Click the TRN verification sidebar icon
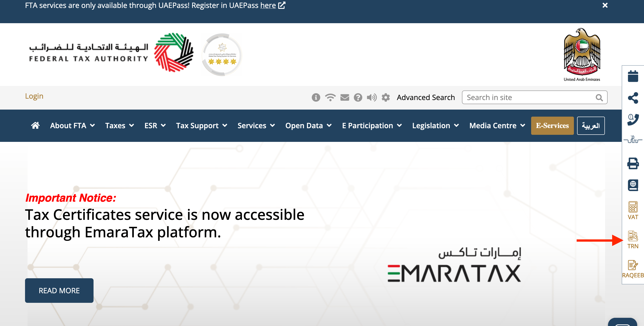This screenshot has height=326, width=644. 632,239
